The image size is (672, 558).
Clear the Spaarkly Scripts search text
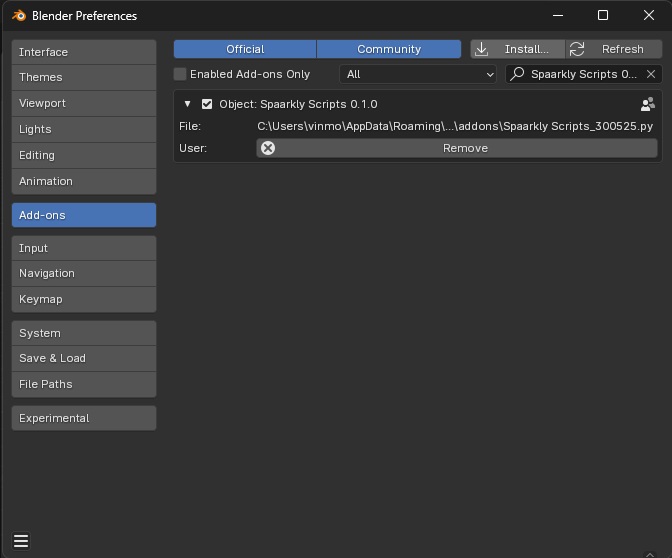coord(651,74)
